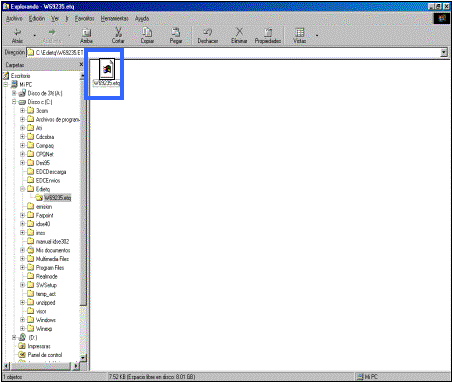
Task: Undo last action with Deshacer
Action: click(208, 36)
